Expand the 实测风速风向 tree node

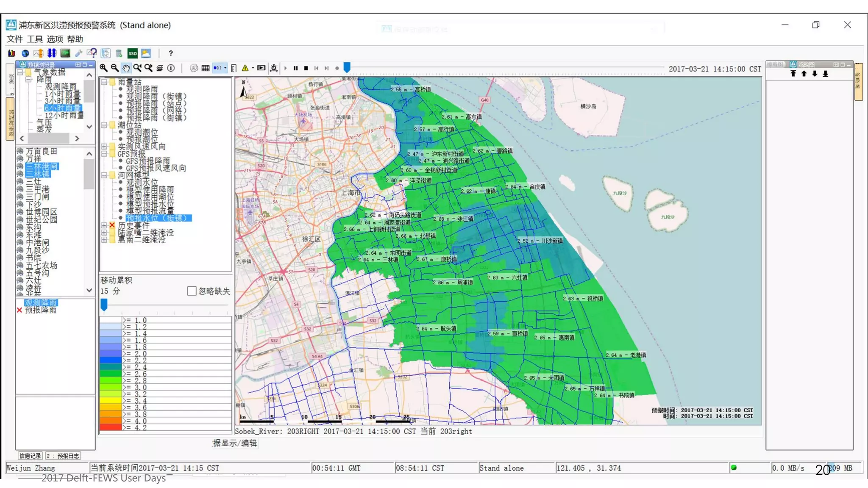click(104, 147)
